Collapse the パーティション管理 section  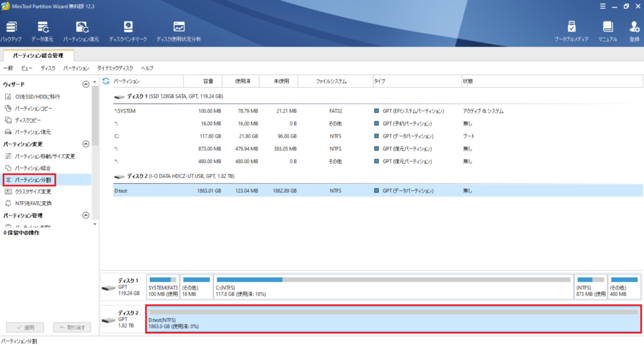point(85,215)
